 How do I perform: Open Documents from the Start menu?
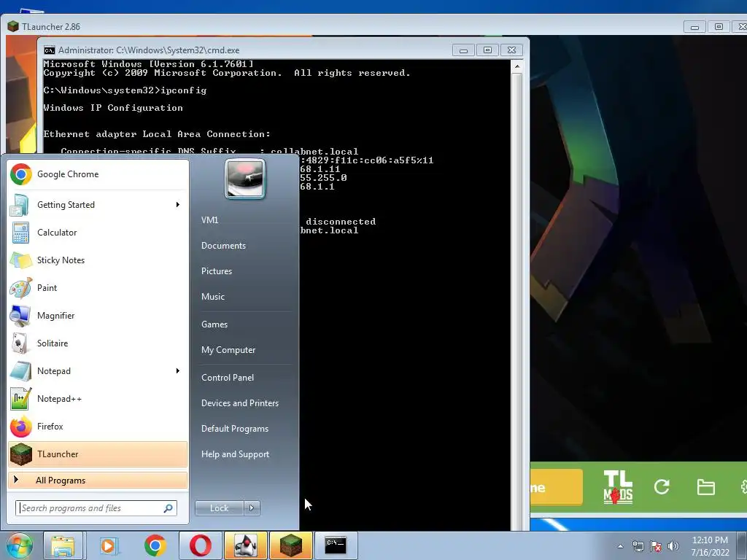223,246
